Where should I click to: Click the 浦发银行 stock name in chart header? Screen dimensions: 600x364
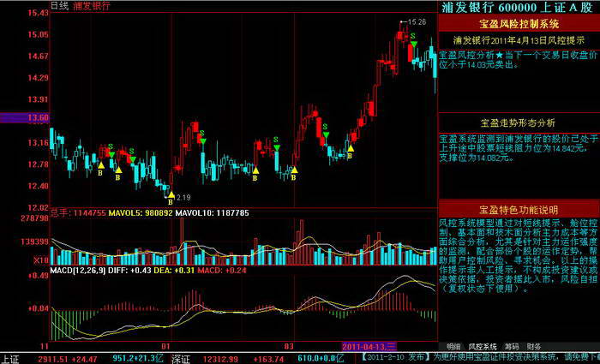pyautogui.click(x=92, y=5)
